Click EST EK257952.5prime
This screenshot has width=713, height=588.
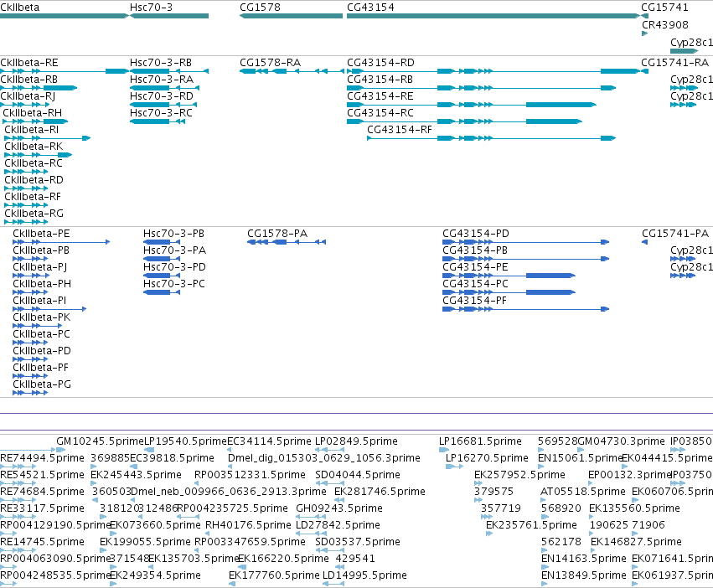click(x=478, y=483)
